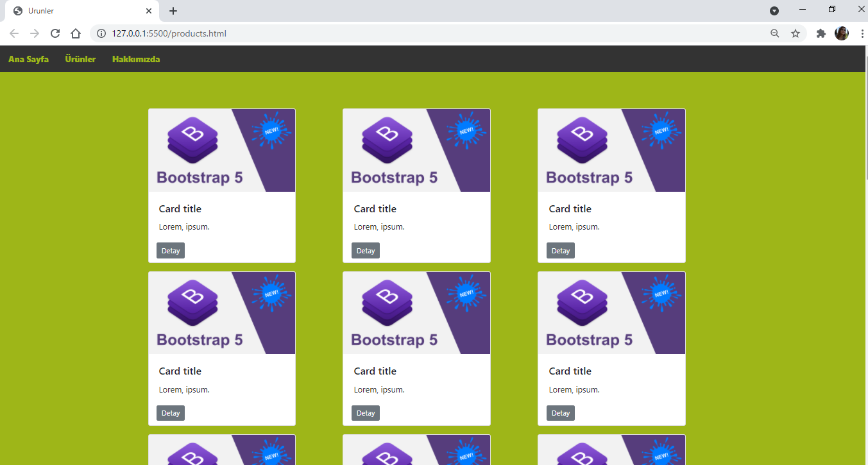
Task: Open the Hakkımızda navbar link
Action: coord(136,59)
